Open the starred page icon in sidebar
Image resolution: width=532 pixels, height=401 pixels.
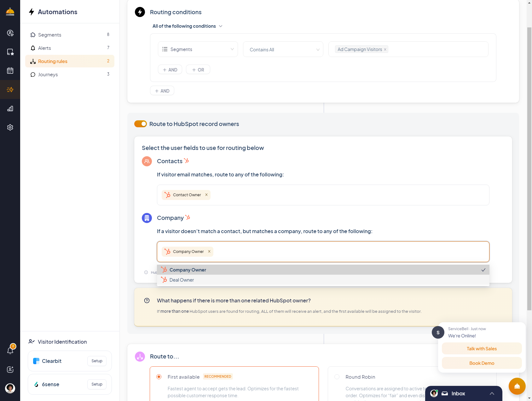10,52
